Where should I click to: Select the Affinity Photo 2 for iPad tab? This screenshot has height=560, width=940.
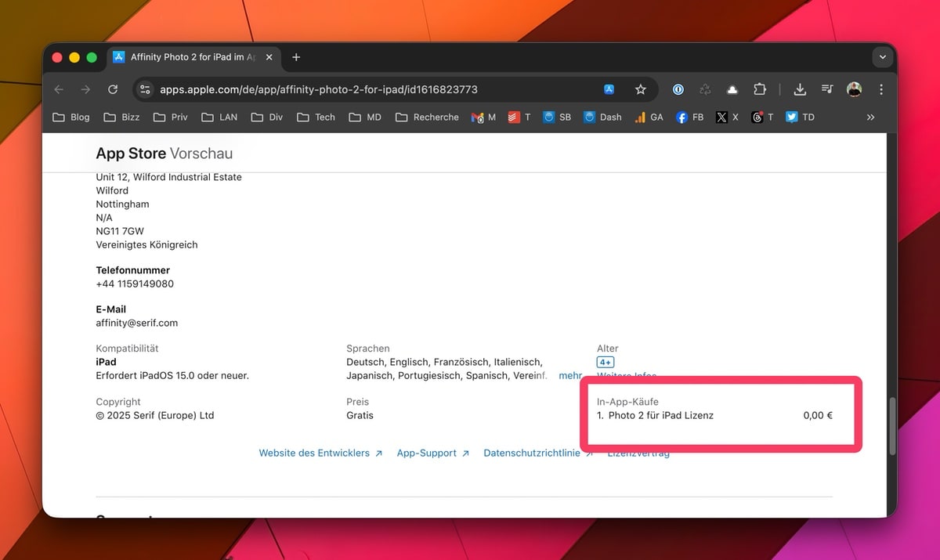(x=192, y=57)
